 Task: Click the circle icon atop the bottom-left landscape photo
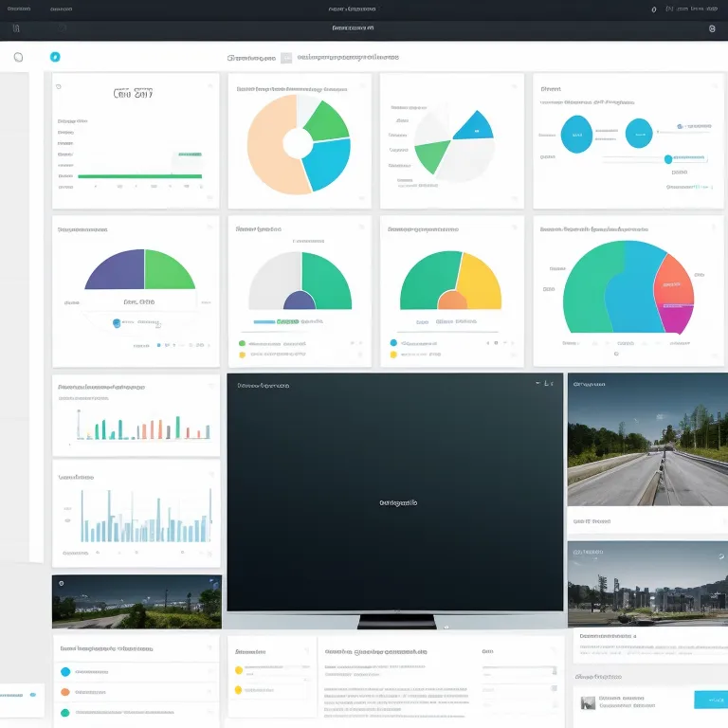[x=61, y=584]
